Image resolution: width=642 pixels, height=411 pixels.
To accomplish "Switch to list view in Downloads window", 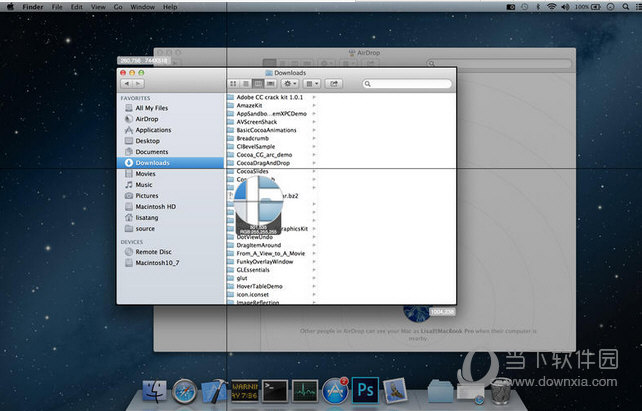I will (246, 84).
